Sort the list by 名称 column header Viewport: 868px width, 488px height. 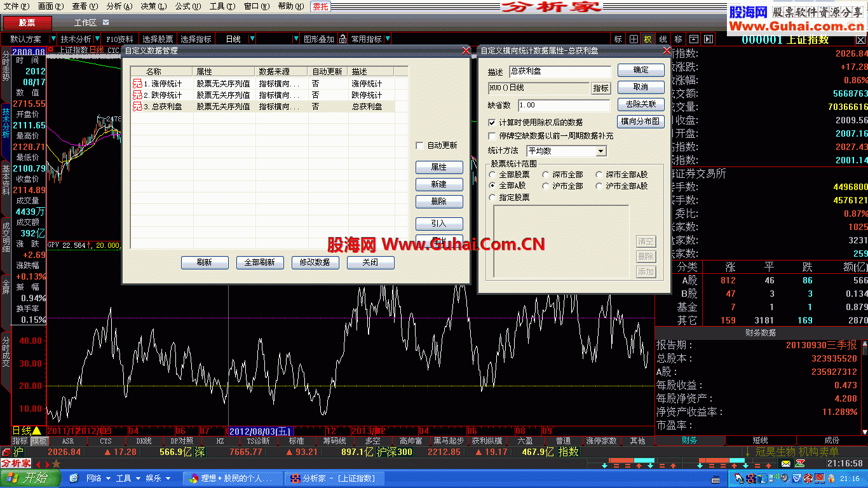[x=161, y=72]
